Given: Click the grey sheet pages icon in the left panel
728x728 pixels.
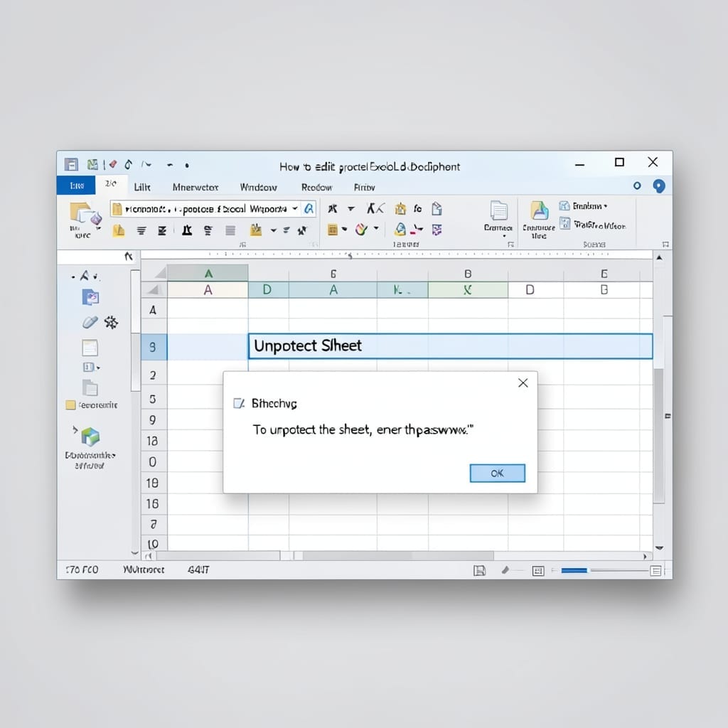Looking at the screenshot, I should click(x=90, y=387).
